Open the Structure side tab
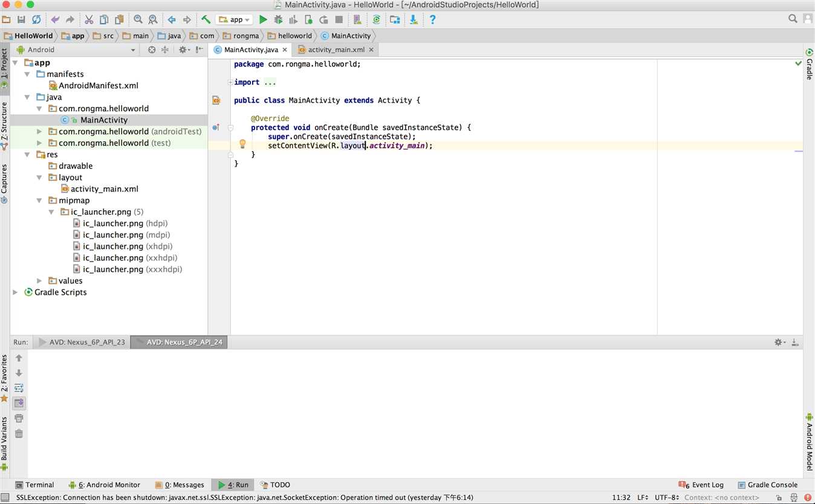Viewport: 815px width, 504px height. coord(4,125)
